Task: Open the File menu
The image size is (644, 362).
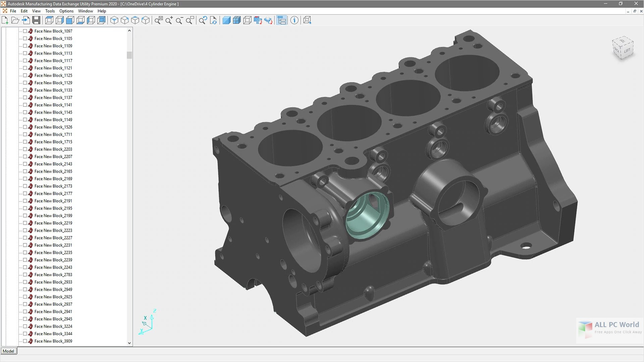Action: pyautogui.click(x=13, y=11)
